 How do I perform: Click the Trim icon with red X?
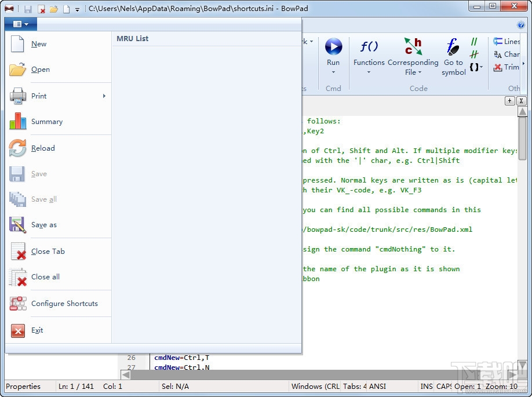498,67
